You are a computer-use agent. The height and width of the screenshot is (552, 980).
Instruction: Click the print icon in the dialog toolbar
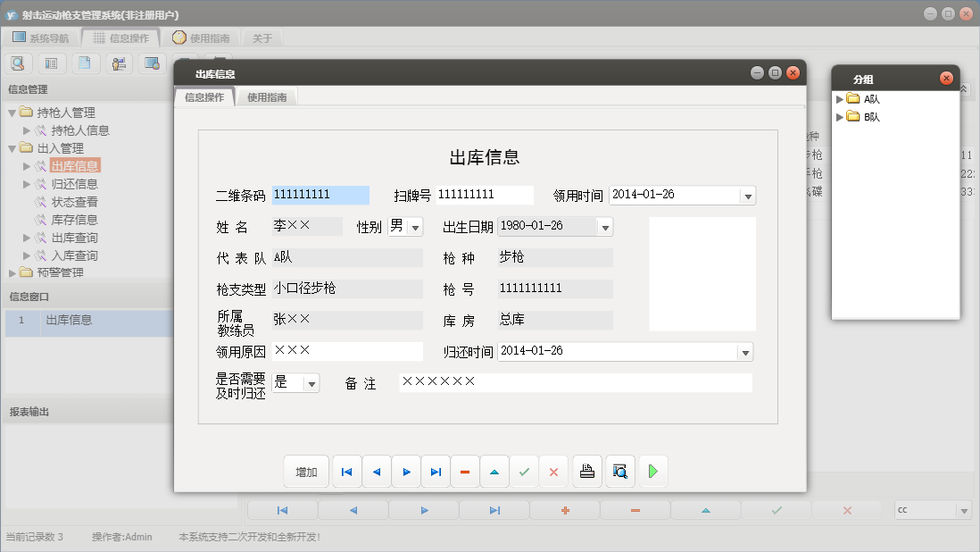click(586, 471)
